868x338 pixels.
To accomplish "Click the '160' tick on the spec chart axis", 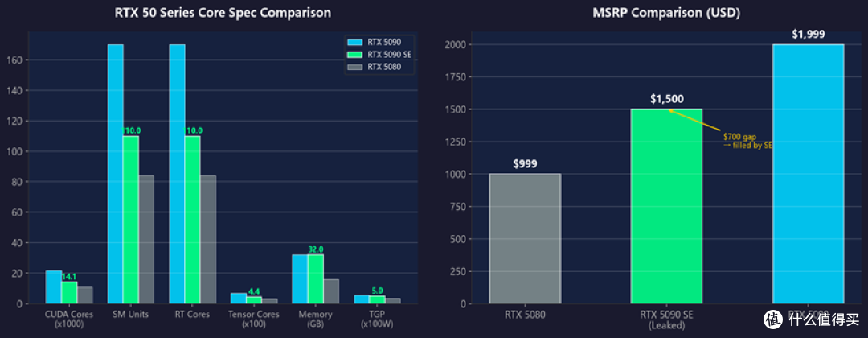I will pyautogui.click(x=15, y=60).
